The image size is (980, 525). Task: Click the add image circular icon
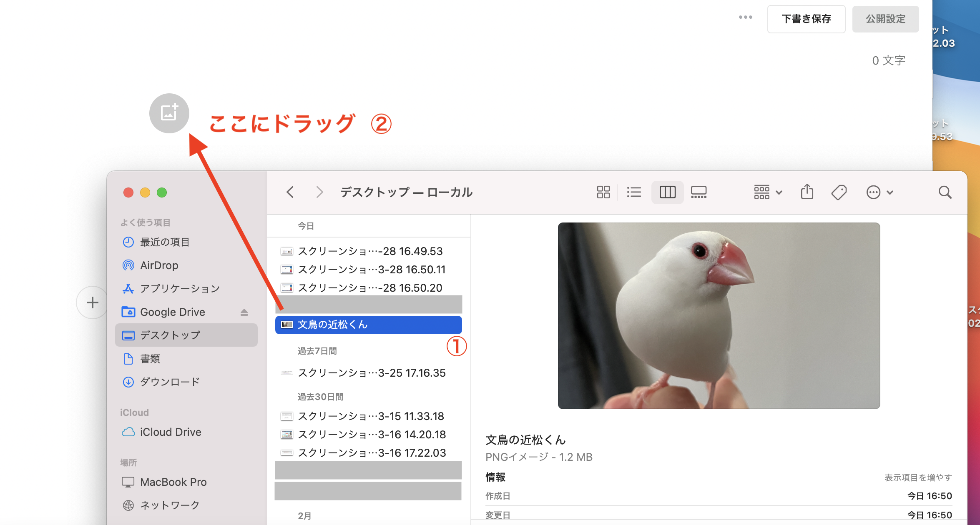[169, 113]
